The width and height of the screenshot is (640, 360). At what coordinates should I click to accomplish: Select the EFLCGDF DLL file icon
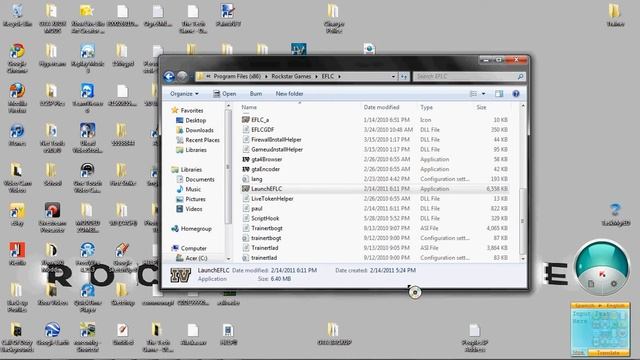246,129
